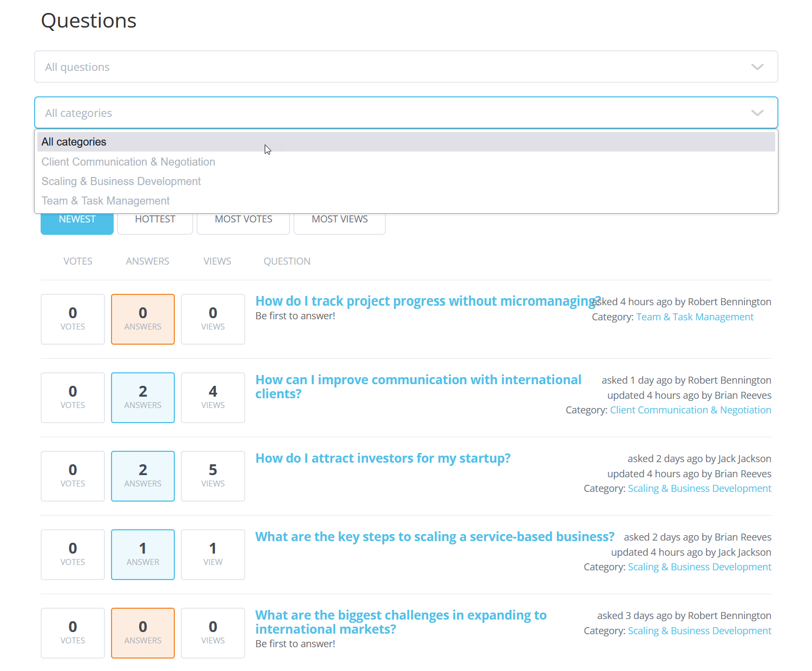Click 1 view box for service-based business question
The image size is (812, 671).
213,555
